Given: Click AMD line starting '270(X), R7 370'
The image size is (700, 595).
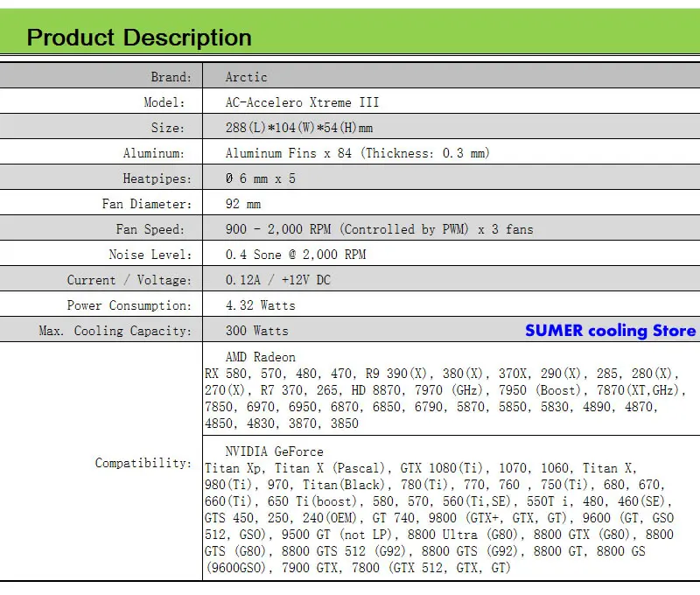Looking at the screenshot, I should click(445, 390).
